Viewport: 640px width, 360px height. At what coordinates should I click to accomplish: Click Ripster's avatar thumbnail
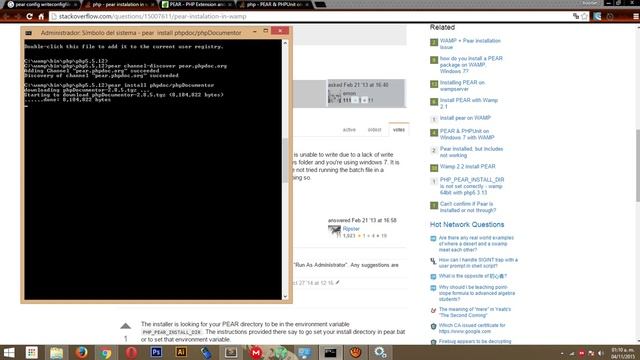tap(334, 232)
